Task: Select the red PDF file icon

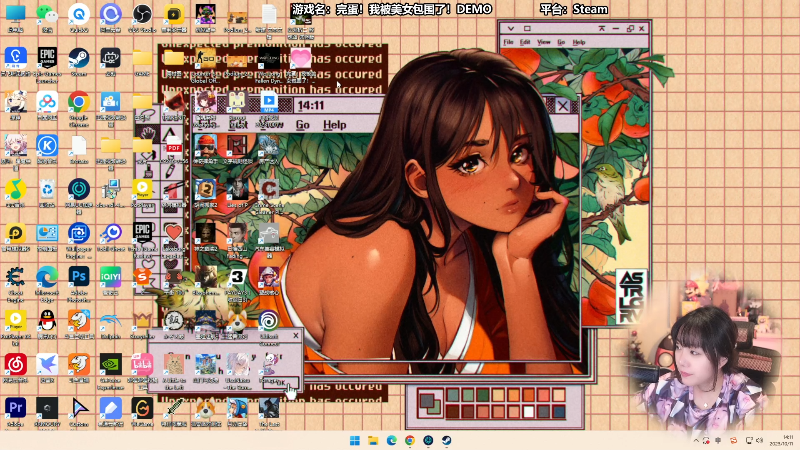Action: click(x=173, y=146)
